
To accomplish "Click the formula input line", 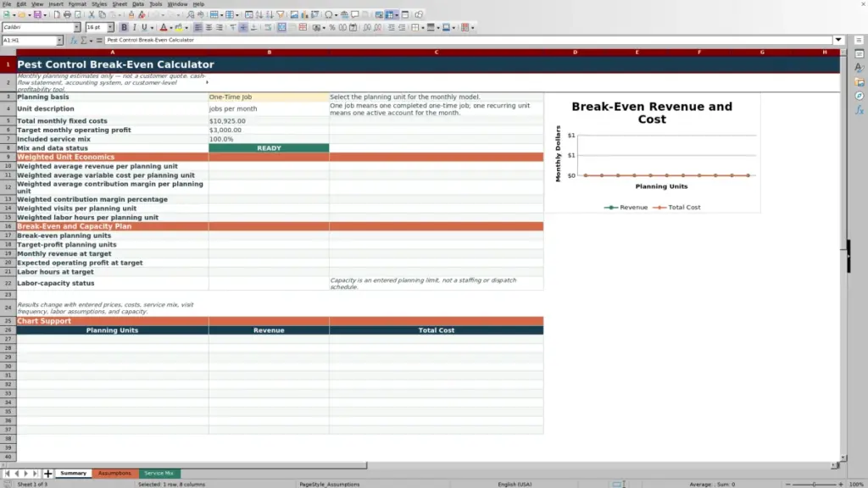I will tap(468, 40).
